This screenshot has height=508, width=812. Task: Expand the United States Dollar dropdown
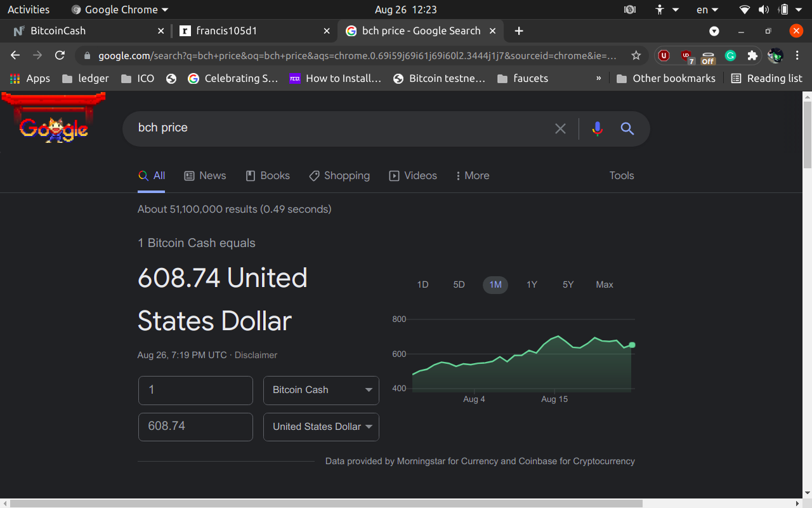321,427
